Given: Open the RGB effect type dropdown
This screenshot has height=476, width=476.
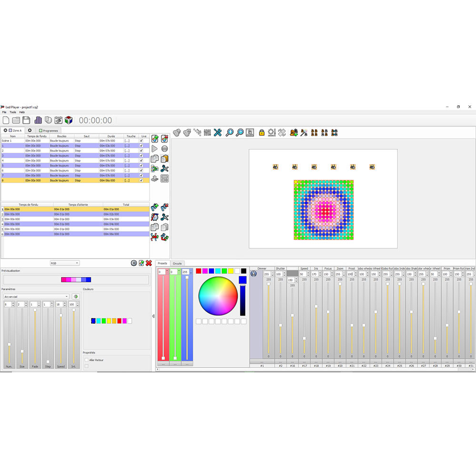Looking at the screenshot, I should pyautogui.click(x=65, y=263).
